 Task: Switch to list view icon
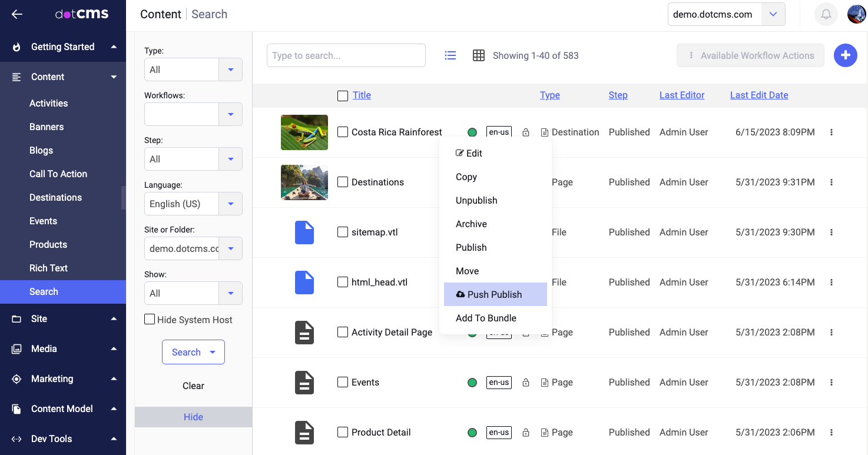[x=450, y=55]
